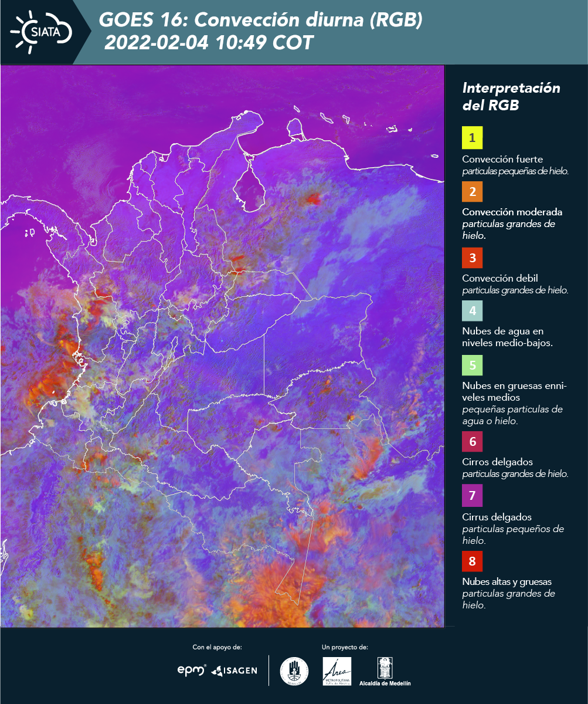Select "particulas grandes de hielo." under Cirros delgados
The image size is (588, 704).
tap(515, 473)
